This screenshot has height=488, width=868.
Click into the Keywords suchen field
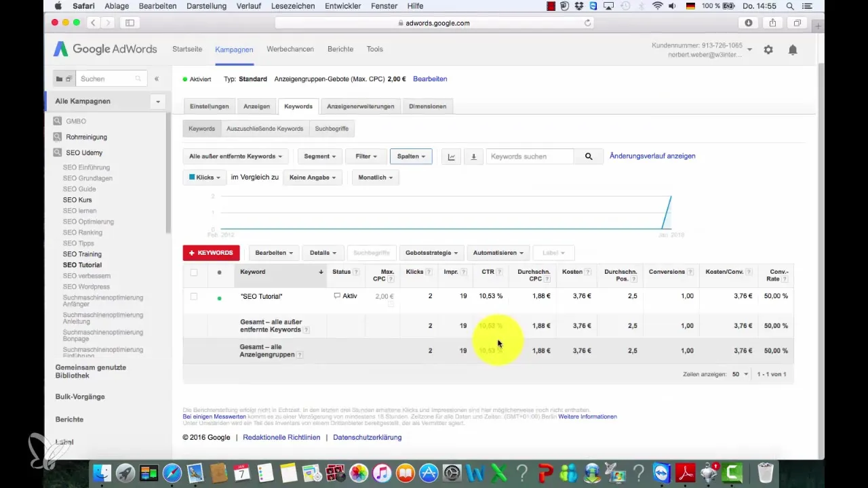click(530, 157)
